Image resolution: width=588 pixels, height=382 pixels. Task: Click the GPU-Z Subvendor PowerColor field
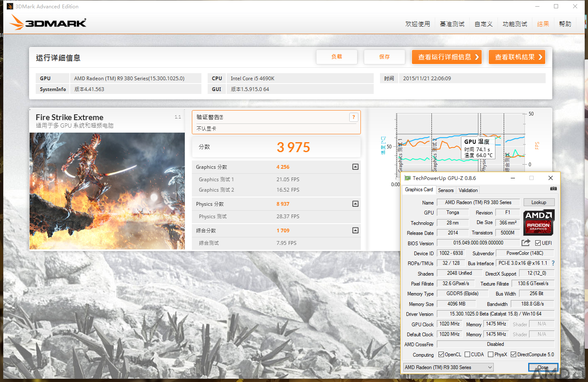525,253
